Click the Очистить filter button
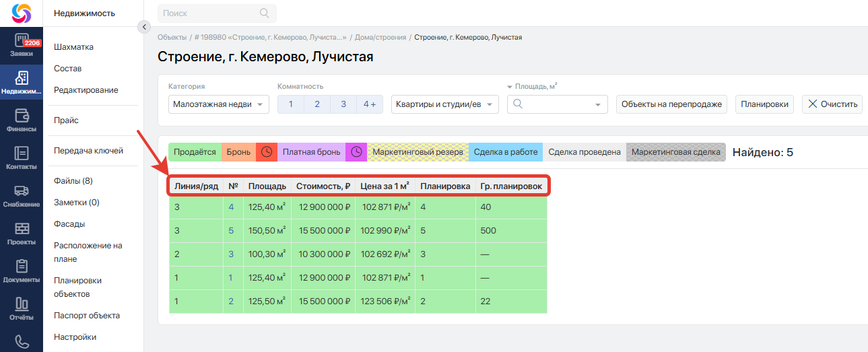The width and height of the screenshot is (868, 352). [832, 104]
